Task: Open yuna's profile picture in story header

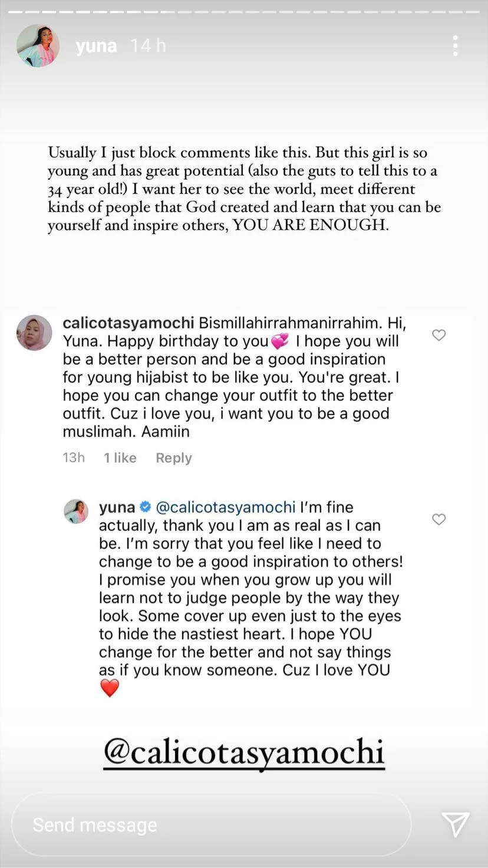Action: point(38,46)
